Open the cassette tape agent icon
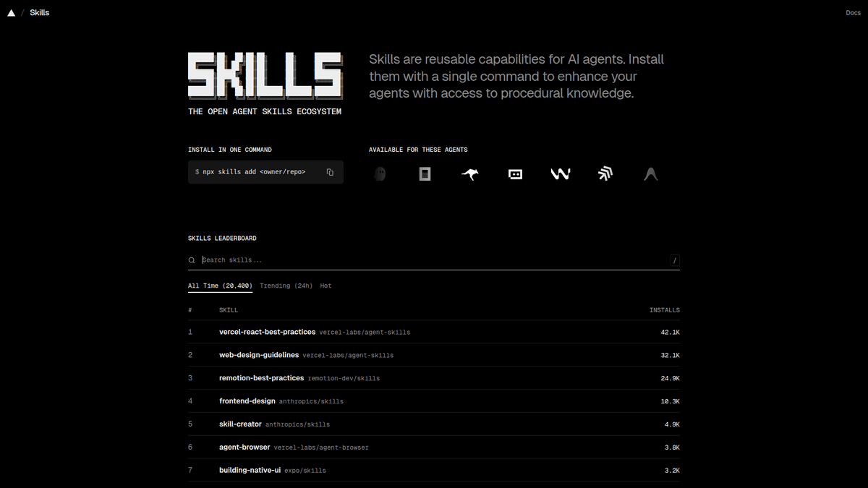This screenshot has width=868, height=488. coord(515,174)
